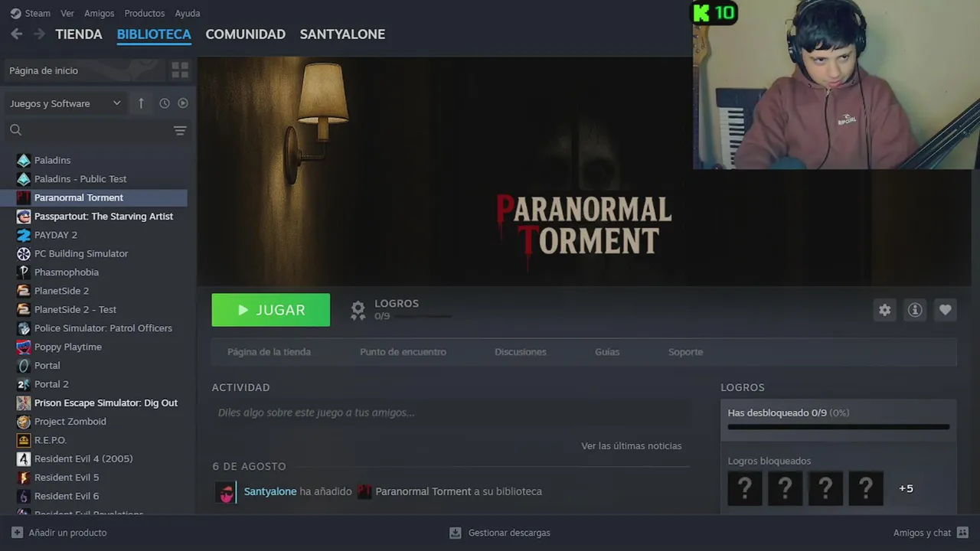Viewport: 980px width, 551px height.
Task: Expand the Juegos y Software dropdown
Action: click(65, 103)
